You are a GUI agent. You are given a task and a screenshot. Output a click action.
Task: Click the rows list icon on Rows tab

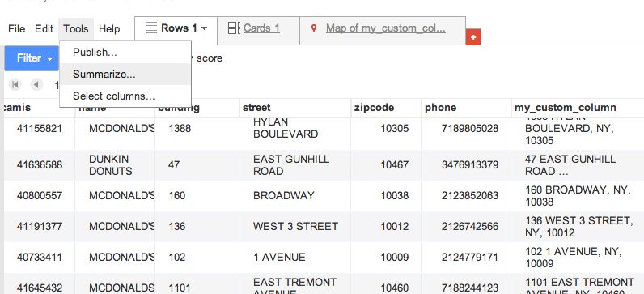click(151, 28)
